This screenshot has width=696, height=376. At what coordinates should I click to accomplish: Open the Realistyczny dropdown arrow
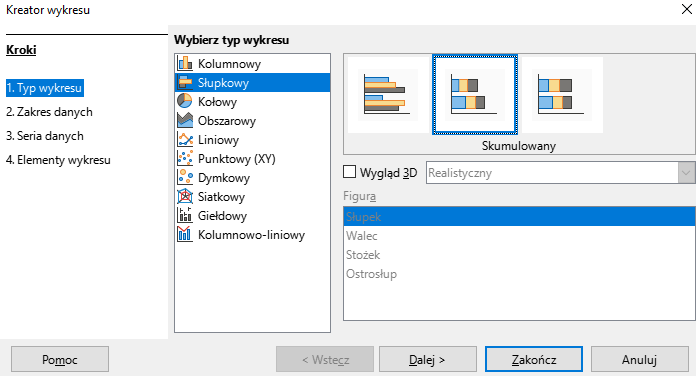coord(686,173)
